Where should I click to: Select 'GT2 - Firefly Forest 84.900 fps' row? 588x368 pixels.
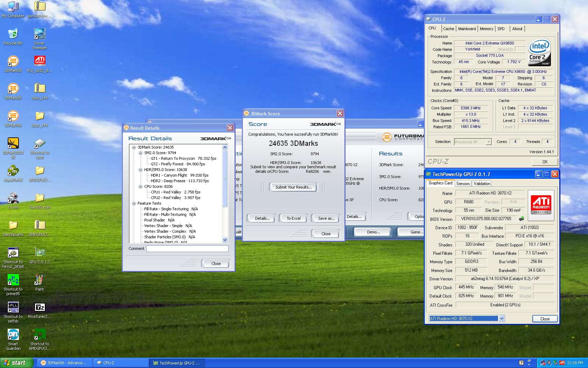click(178, 164)
